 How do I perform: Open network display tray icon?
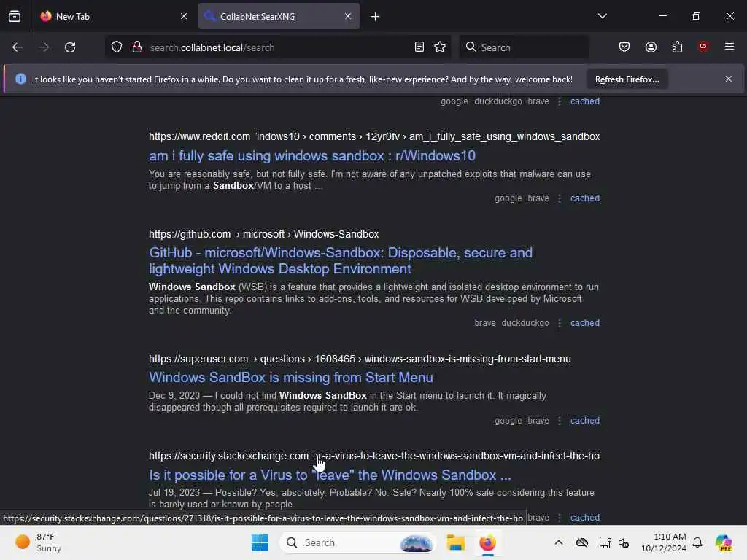(605, 542)
